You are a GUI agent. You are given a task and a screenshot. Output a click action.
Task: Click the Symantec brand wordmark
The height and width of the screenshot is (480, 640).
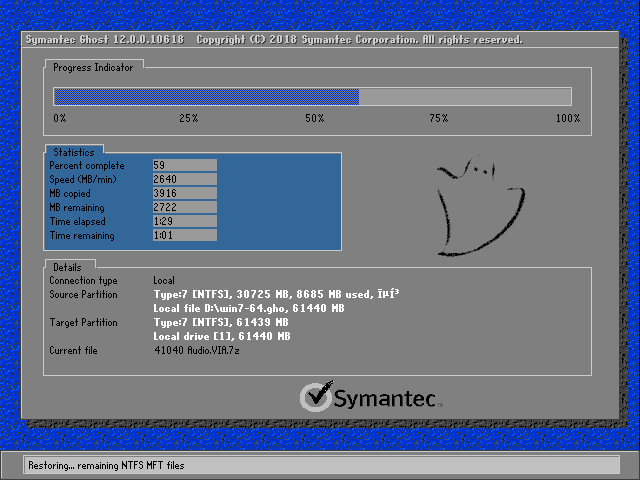(388, 399)
